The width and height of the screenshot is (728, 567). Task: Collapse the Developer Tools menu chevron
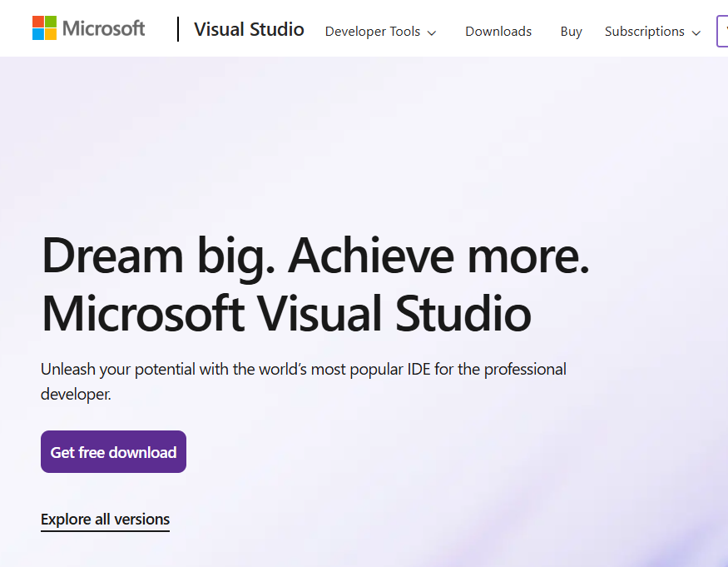click(x=432, y=32)
